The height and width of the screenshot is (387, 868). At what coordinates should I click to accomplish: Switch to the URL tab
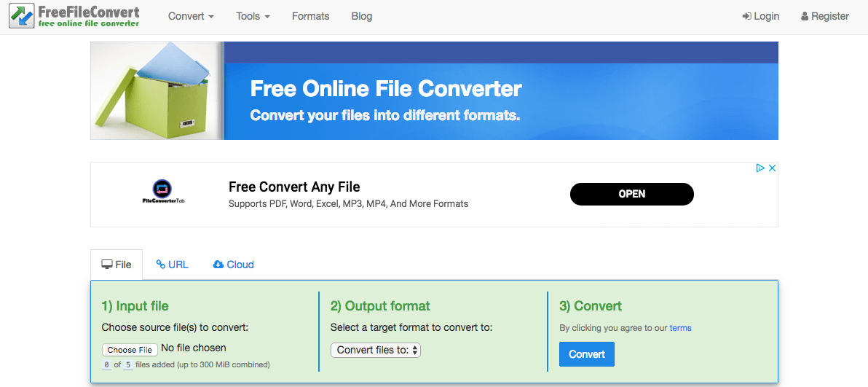[x=173, y=265]
